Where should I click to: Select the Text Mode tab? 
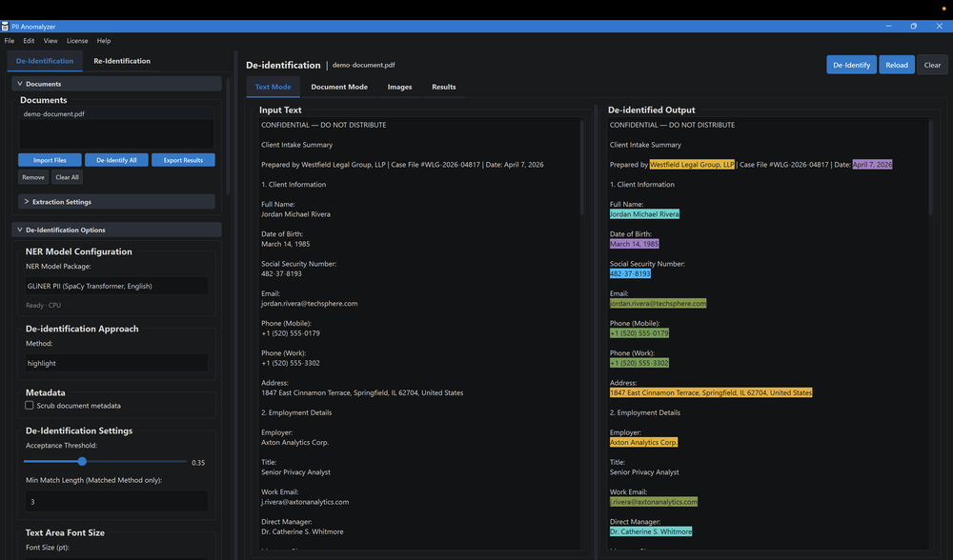273,87
